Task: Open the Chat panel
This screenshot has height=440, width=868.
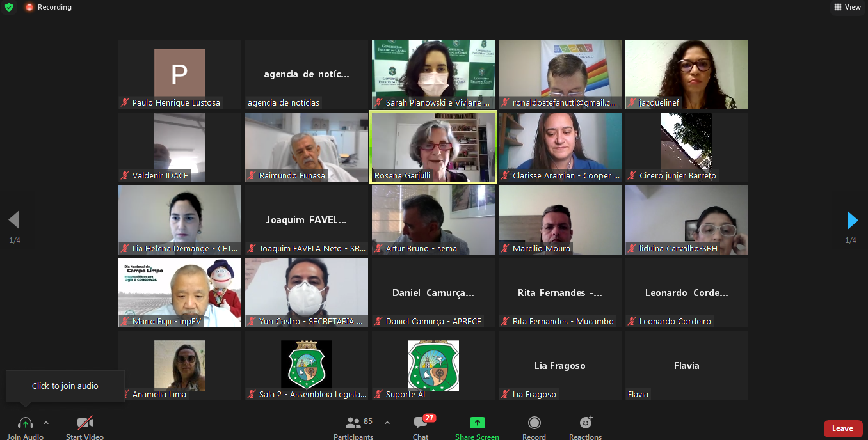Action: 421,424
